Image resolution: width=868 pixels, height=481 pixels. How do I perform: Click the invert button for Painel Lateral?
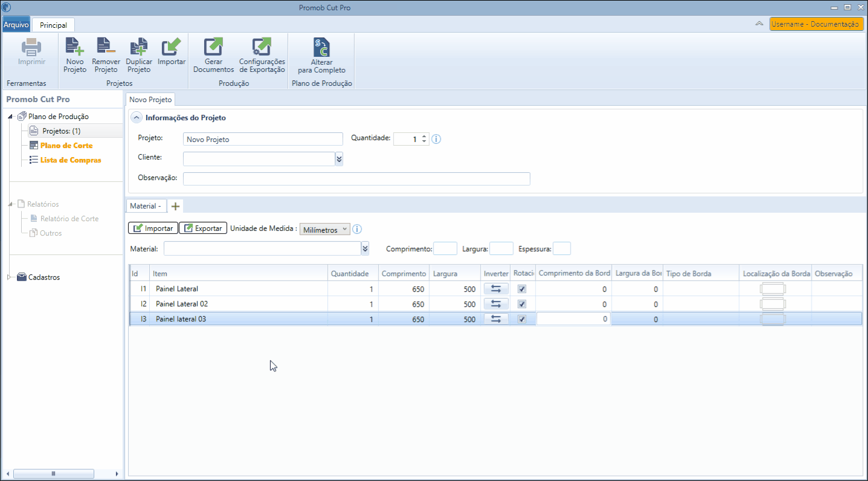(496, 289)
